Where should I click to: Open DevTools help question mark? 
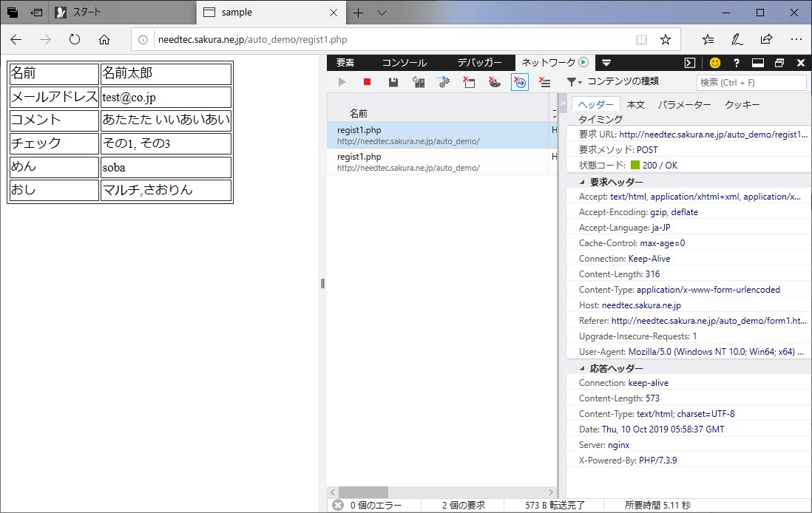point(737,63)
